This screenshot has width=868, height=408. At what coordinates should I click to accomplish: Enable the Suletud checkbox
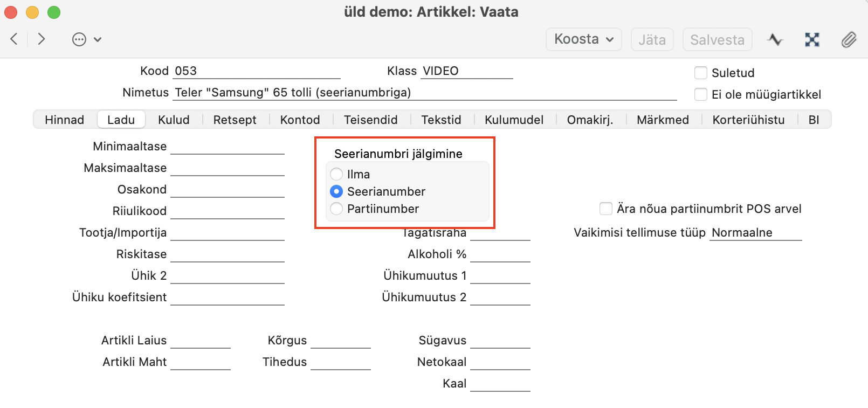pos(701,73)
